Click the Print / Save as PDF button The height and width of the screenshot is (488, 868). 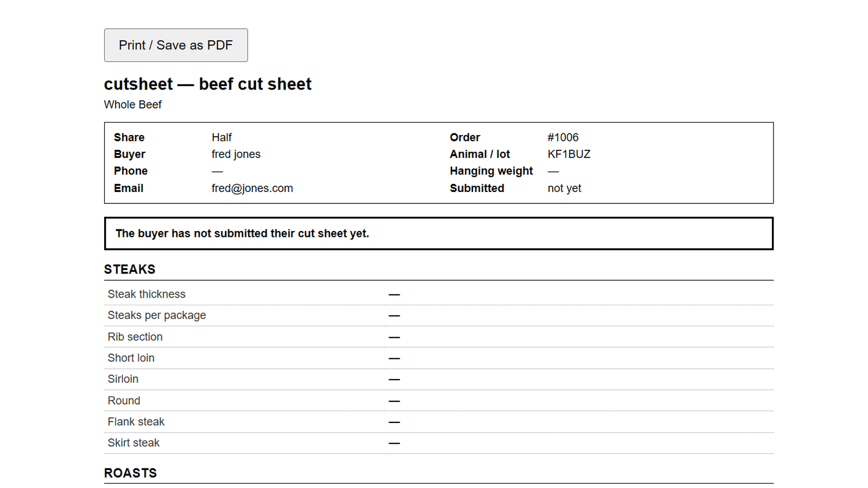(176, 45)
